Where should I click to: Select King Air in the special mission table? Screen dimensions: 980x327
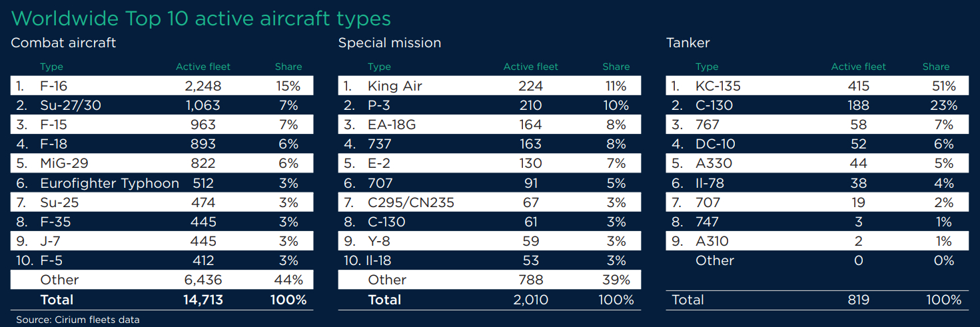394,86
